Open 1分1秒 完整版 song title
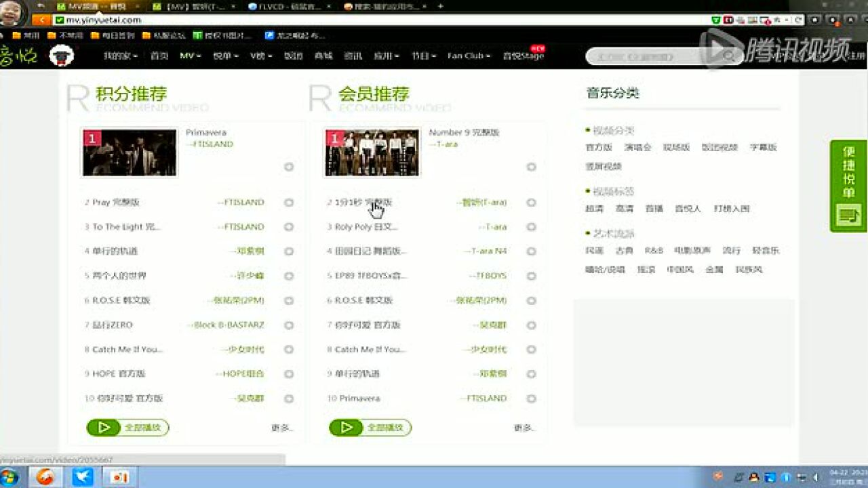 point(363,202)
